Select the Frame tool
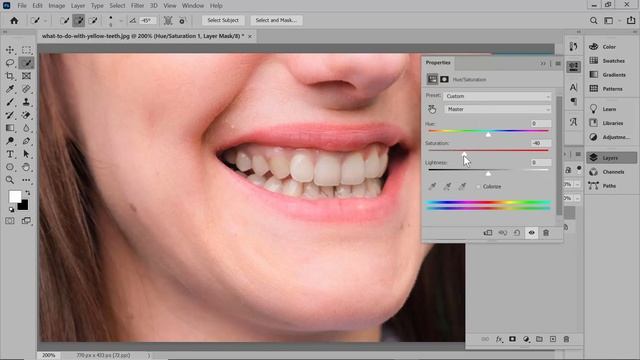 26,76
